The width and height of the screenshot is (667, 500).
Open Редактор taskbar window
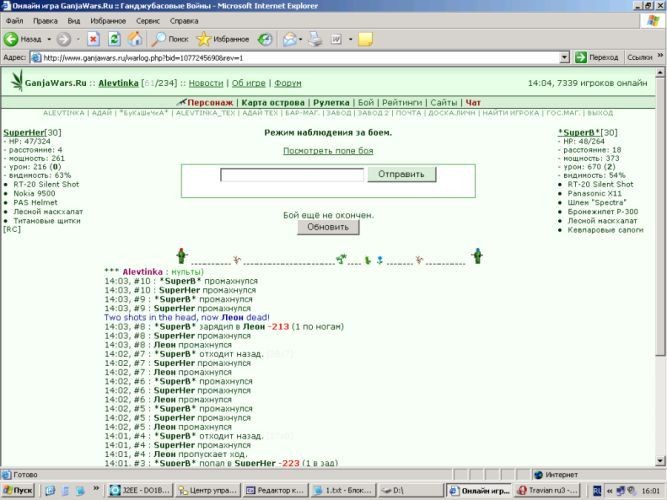pyautogui.click(x=276, y=491)
